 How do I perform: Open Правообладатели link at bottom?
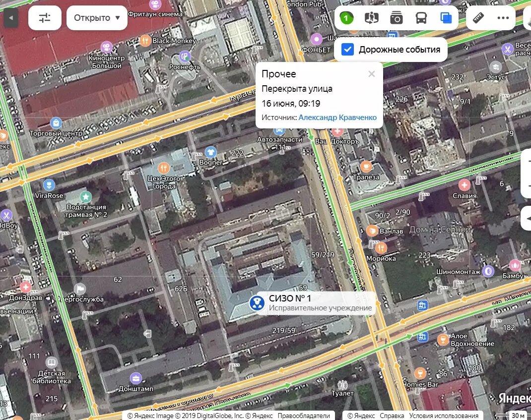click(x=304, y=416)
